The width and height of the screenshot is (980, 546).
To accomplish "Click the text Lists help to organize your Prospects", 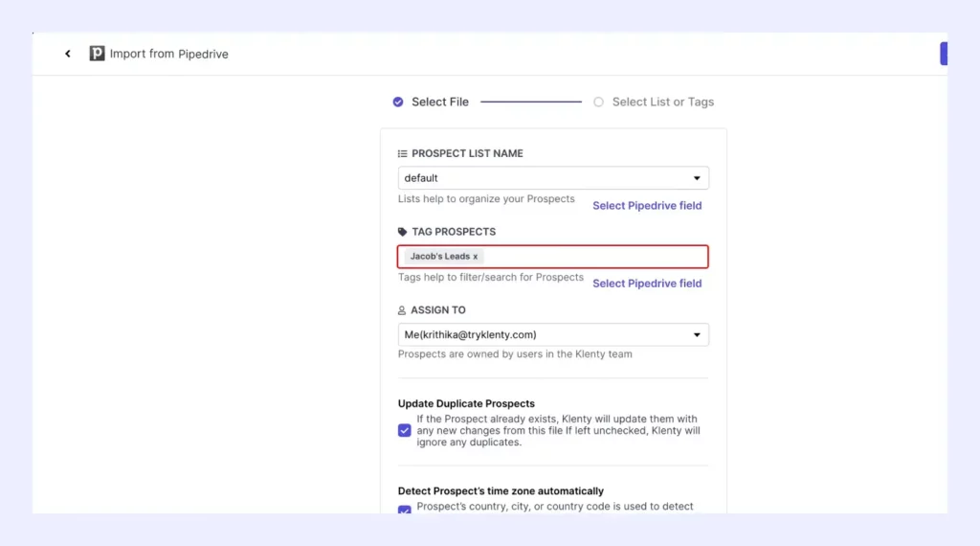I will [x=486, y=199].
